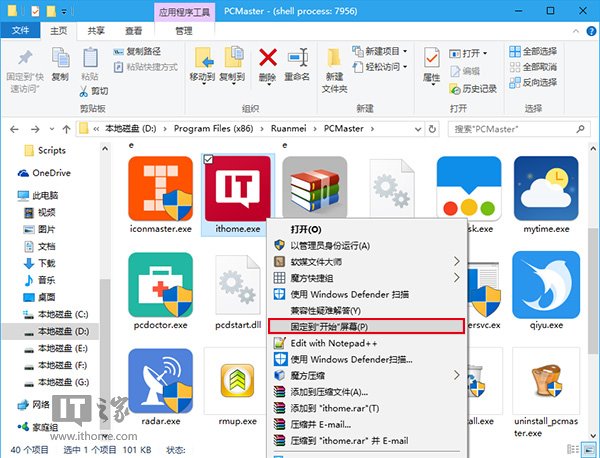Switch to the 查看 (View) tab
600x458 pixels.
134,31
